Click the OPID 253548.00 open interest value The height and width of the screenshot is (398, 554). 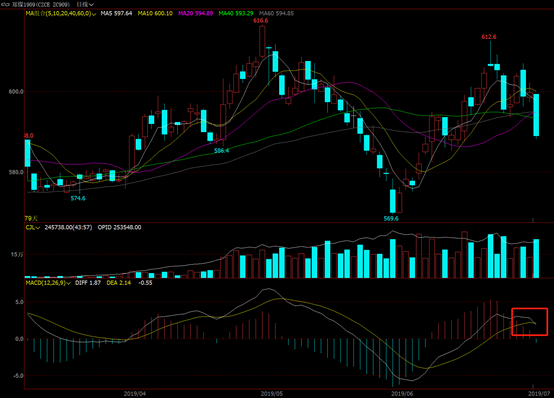coord(119,227)
